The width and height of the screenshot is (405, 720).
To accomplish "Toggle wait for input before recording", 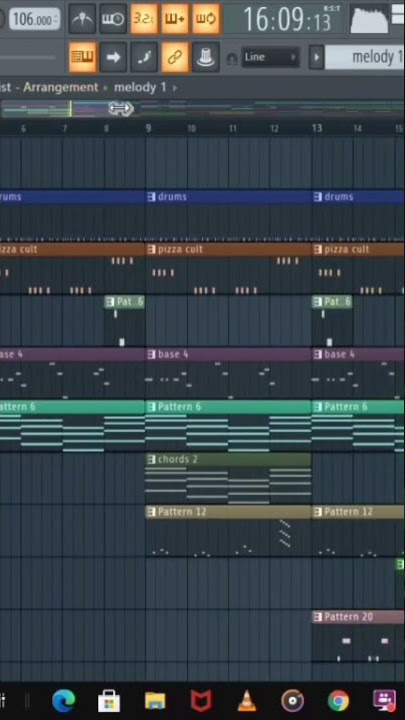I will [113, 19].
